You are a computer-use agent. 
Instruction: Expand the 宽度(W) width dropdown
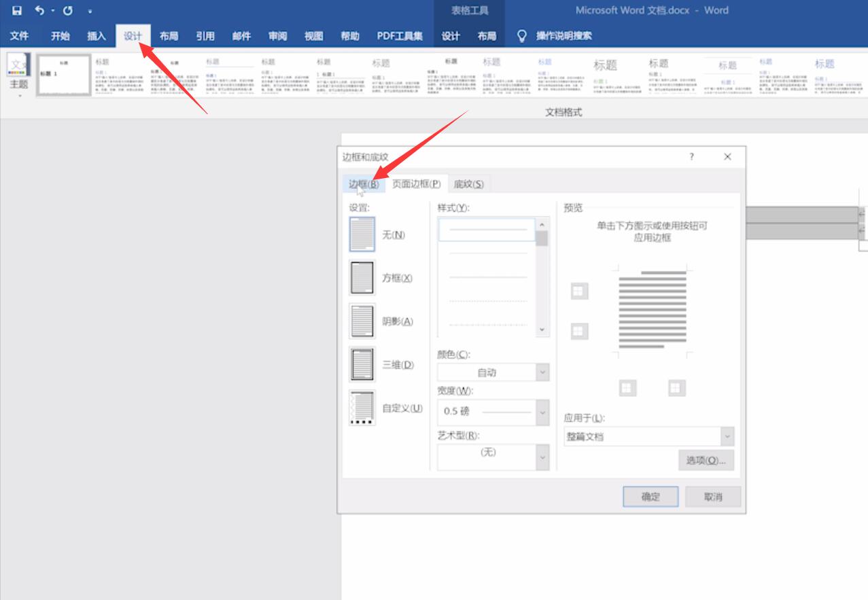pyautogui.click(x=542, y=412)
